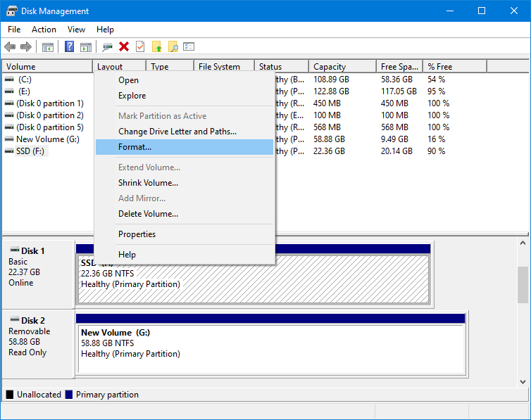
Task: Click the Forward arrow in toolbar
Action: [26, 47]
